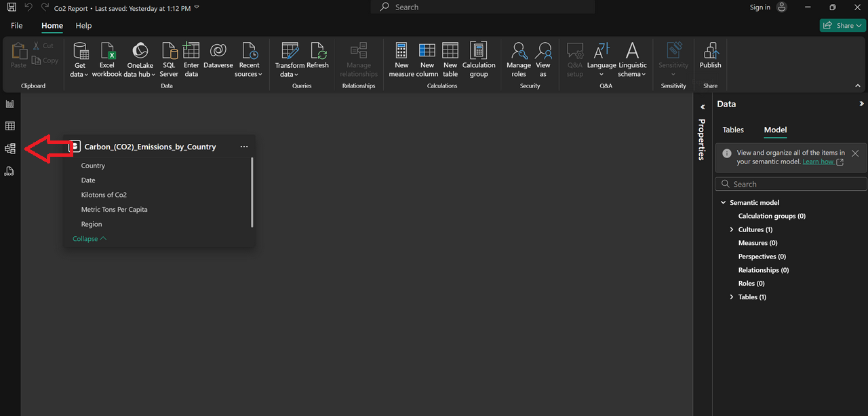
Task: Add a Calculation group
Action: pos(479,60)
